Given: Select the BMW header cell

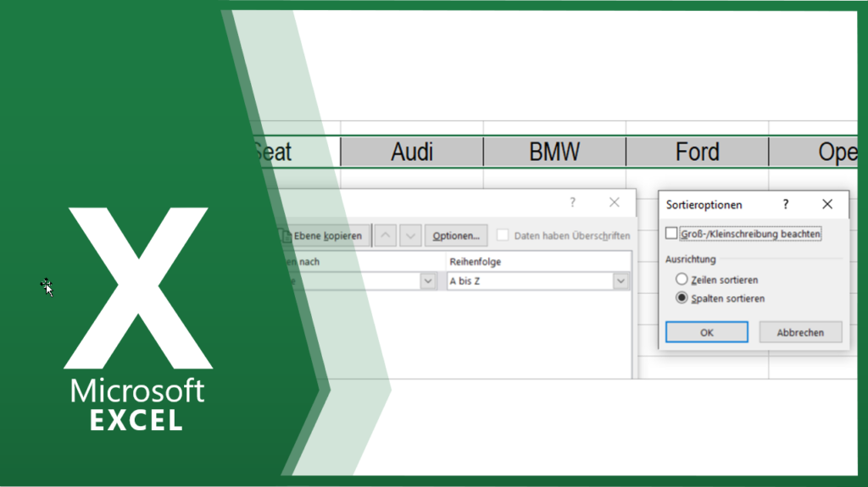Looking at the screenshot, I should click(554, 152).
